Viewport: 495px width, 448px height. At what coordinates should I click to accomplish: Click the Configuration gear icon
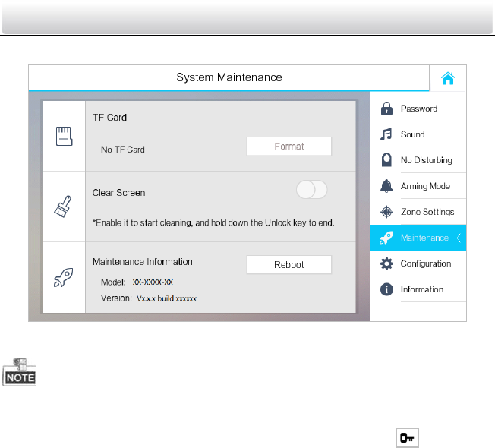[x=386, y=263]
